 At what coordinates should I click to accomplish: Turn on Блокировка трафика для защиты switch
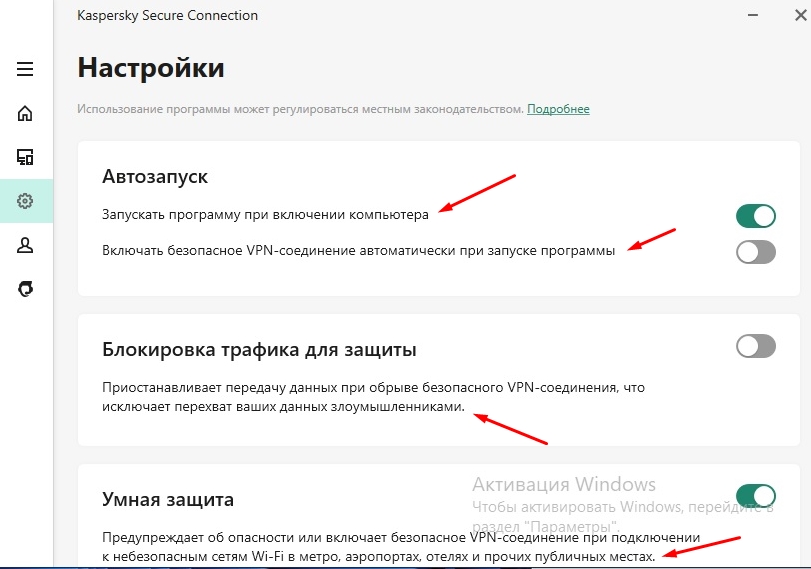click(756, 346)
